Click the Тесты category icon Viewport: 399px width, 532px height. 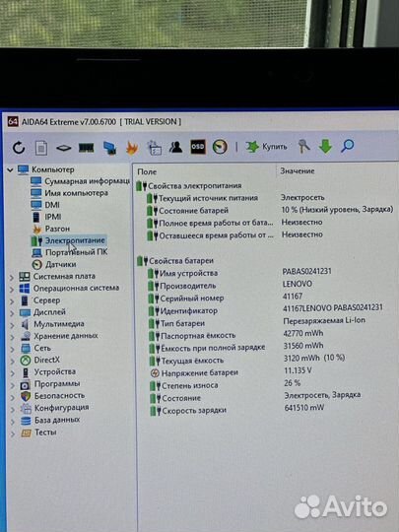coord(26,432)
